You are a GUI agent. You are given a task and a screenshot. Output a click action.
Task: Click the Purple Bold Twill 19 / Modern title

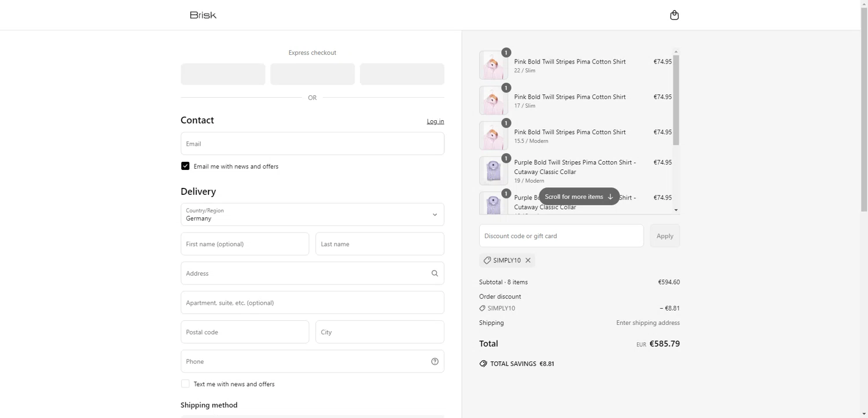[x=575, y=167]
